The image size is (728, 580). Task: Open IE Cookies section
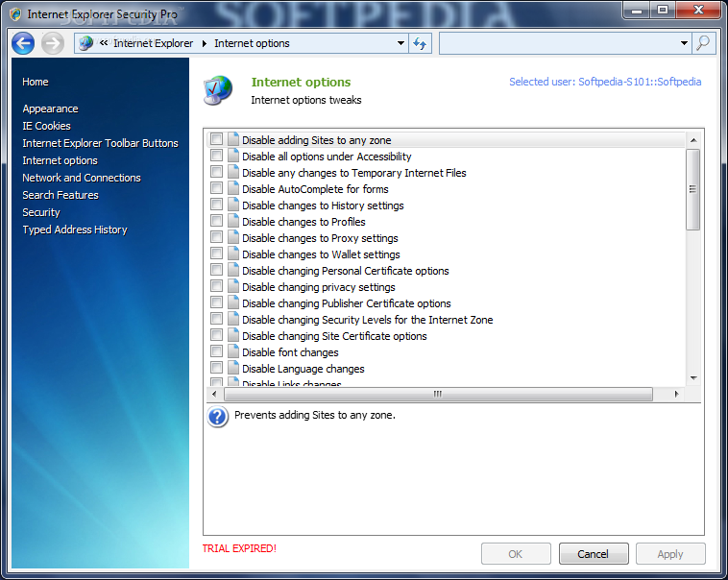(x=46, y=126)
